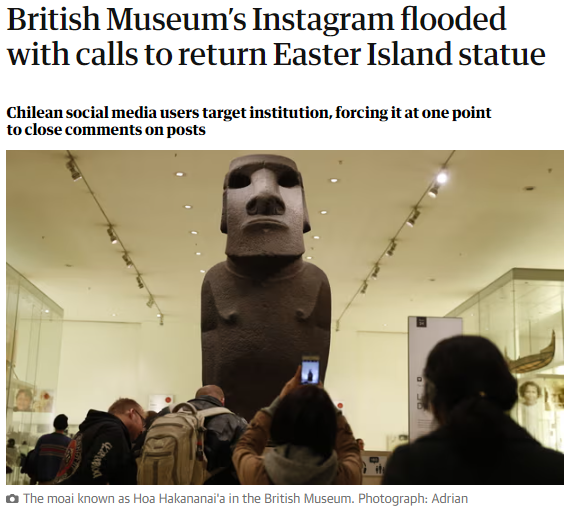Select the Easter Island statue phrase in headline
573x510 pixels.
click(x=409, y=54)
